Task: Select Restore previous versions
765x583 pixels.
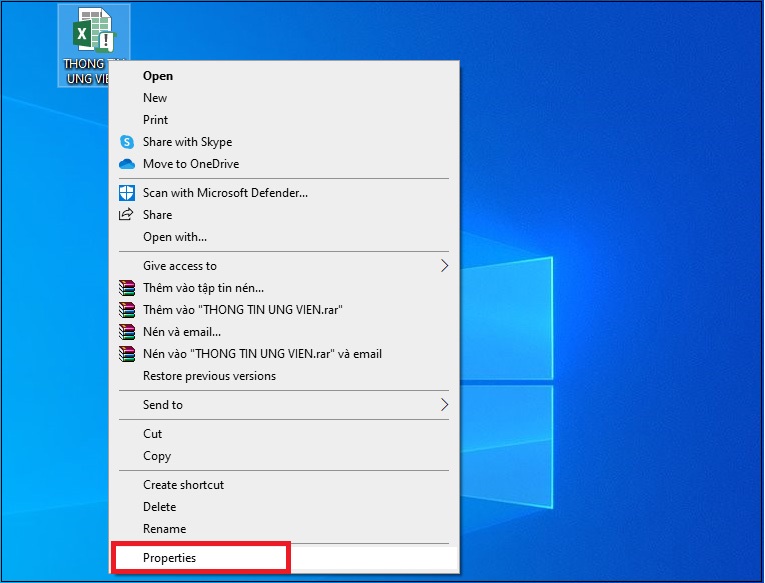Action: pos(209,376)
